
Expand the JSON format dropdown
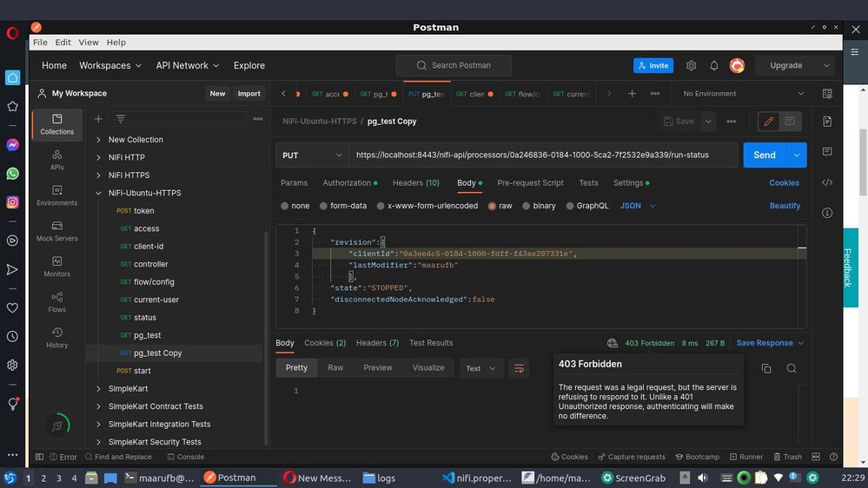[x=638, y=206]
